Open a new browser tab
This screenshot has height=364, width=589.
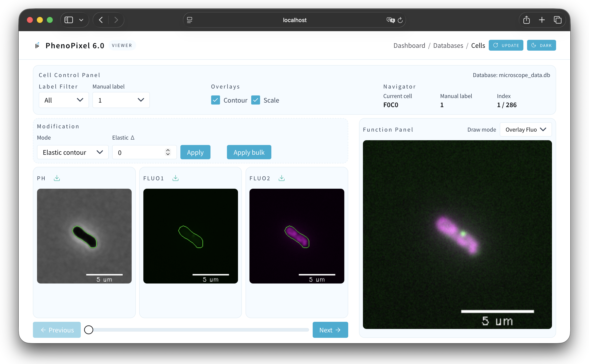click(x=542, y=20)
